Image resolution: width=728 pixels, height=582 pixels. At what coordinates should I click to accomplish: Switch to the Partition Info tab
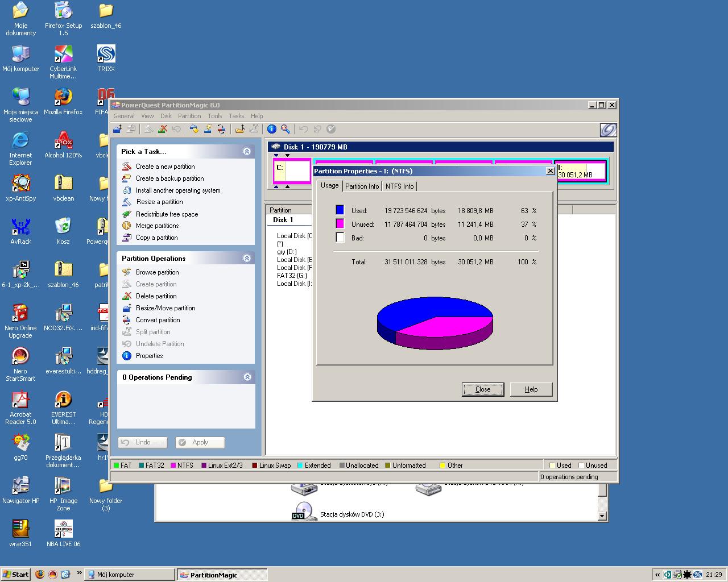(x=362, y=186)
